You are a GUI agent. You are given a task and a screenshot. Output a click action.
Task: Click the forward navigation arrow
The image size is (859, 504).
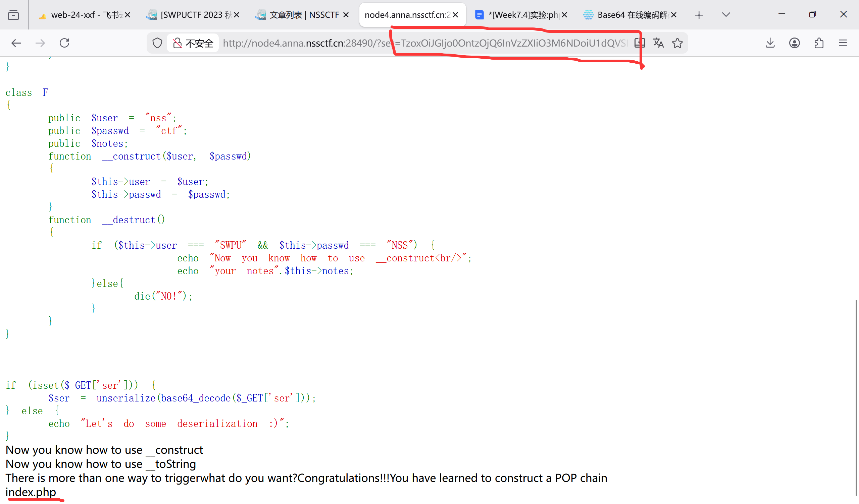point(40,43)
